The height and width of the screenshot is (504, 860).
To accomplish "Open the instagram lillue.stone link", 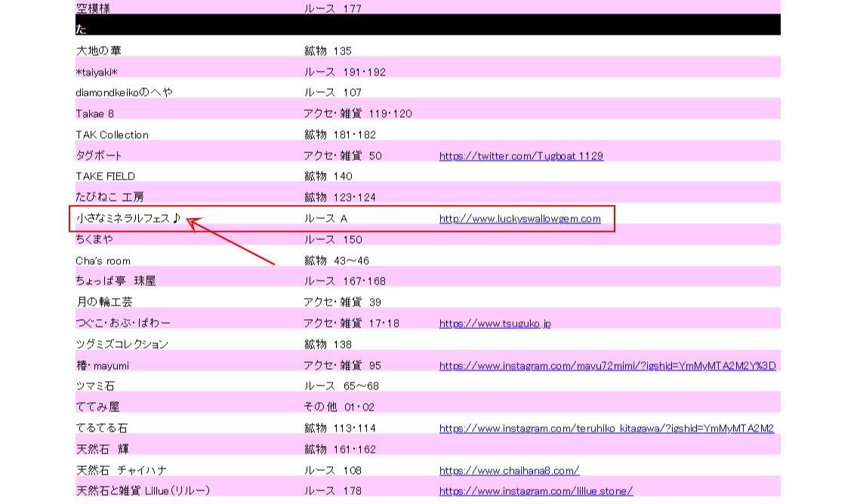I will tap(536, 491).
